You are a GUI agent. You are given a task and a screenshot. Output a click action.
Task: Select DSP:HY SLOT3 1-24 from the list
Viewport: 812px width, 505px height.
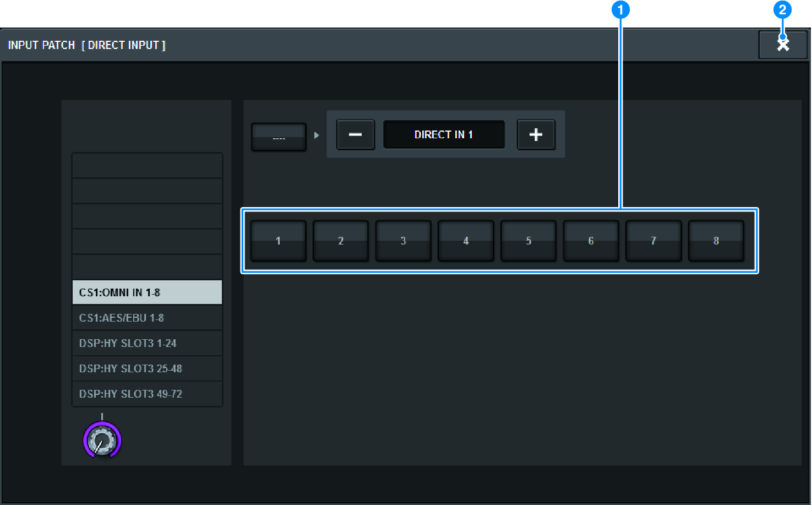(x=146, y=343)
